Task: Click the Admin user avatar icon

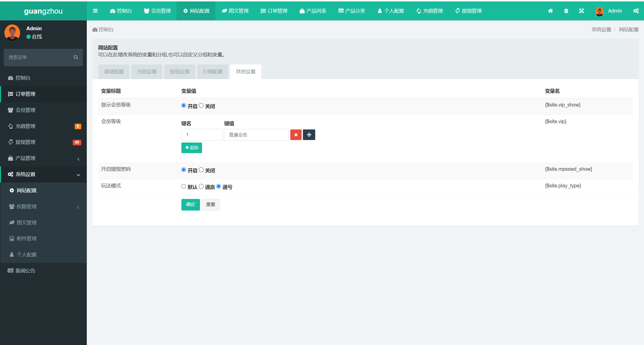Action: (599, 11)
